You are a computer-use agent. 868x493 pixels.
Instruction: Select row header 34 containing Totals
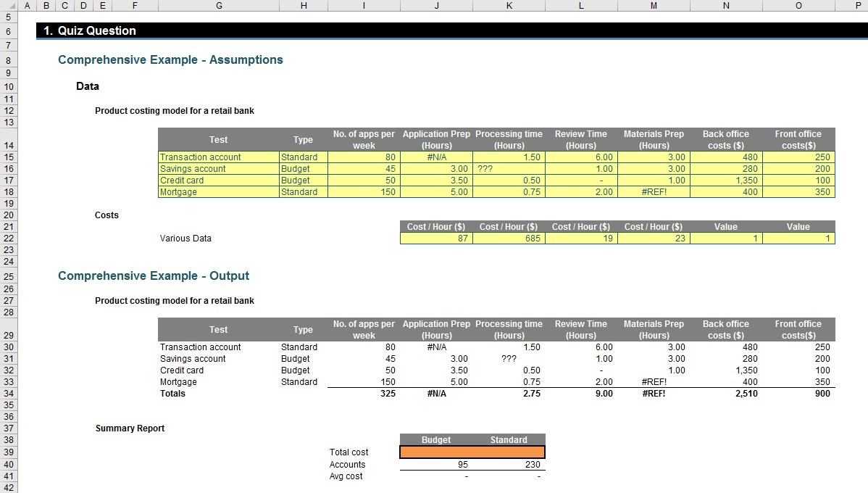click(x=7, y=394)
